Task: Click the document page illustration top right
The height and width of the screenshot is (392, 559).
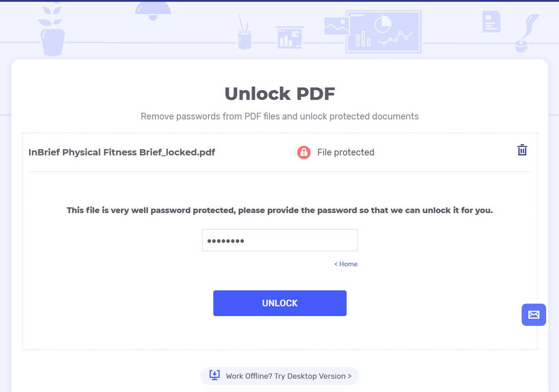Action: [x=491, y=21]
